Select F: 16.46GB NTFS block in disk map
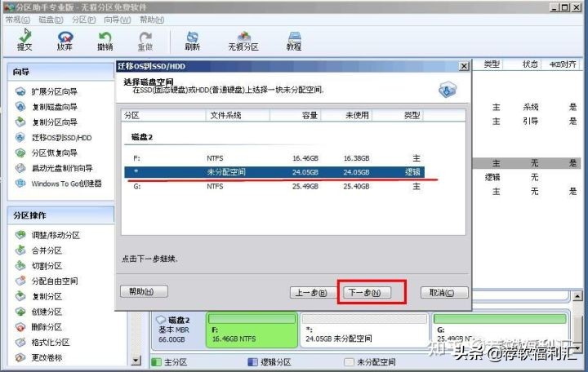588x372 pixels. 252,330
